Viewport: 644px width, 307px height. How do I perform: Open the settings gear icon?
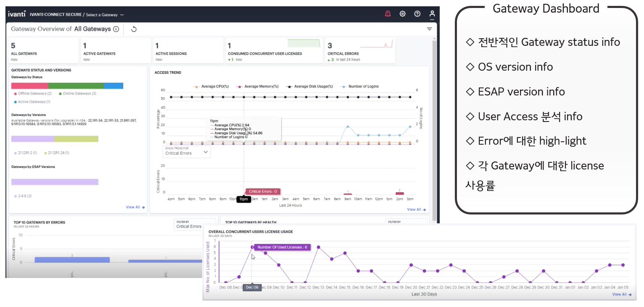coord(402,14)
